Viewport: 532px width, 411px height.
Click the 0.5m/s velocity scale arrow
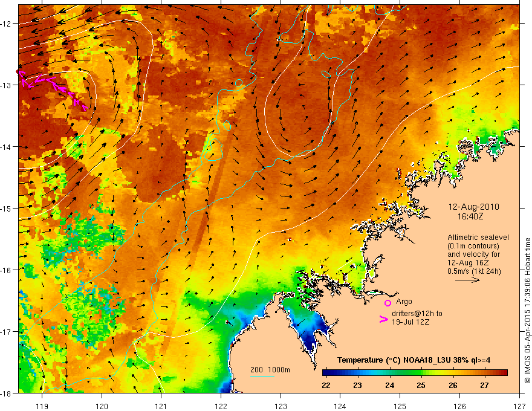467,280
